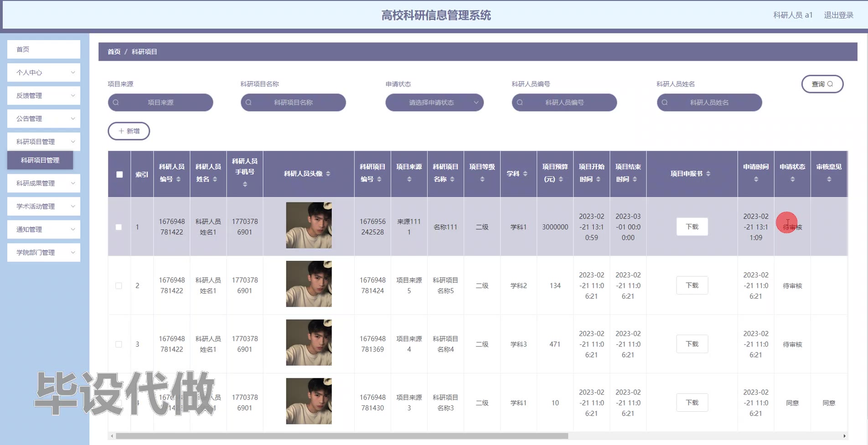The image size is (868, 445).
Task: Sort by 项目申报书 column arrows
Action: click(x=708, y=174)
